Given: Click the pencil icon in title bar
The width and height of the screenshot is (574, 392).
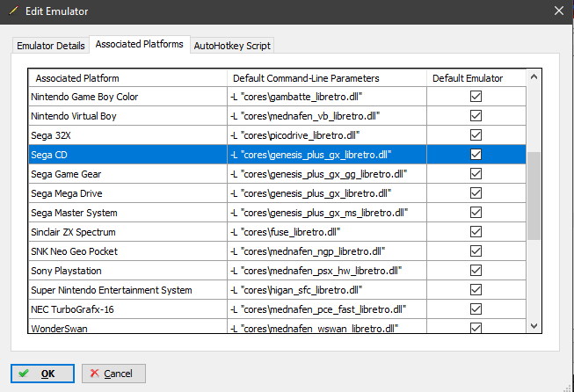Looking at the screenshot, I should (x=13, y=11).
